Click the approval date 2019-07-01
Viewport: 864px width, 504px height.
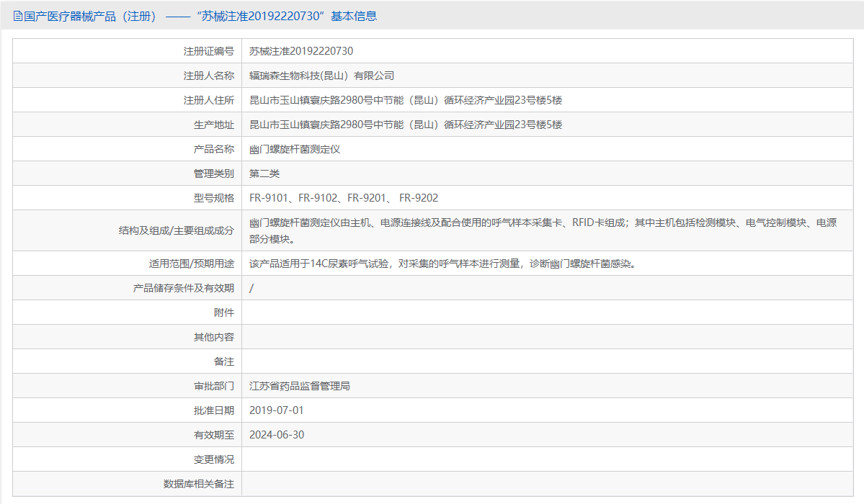tap(278, 410)
